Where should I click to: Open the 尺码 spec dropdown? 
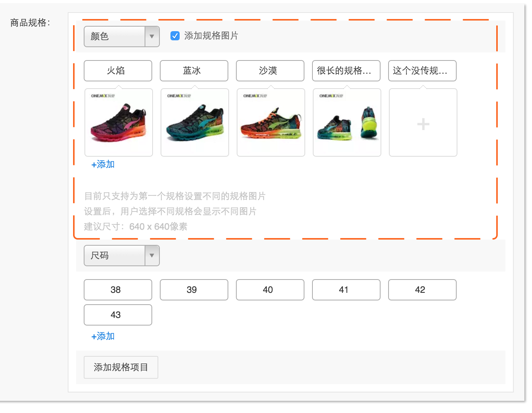tap(121, 256)
